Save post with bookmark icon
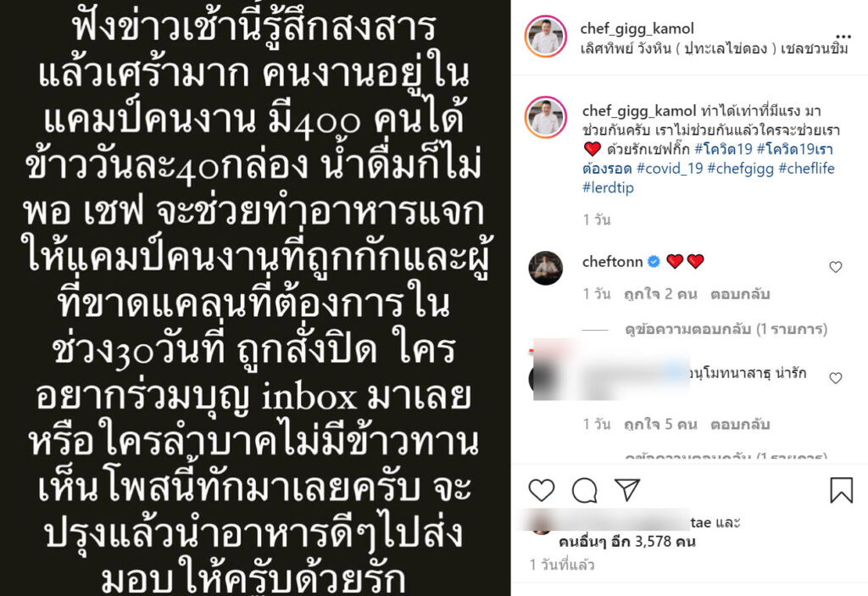Screen dimensions: 868x596 point(841,490)
